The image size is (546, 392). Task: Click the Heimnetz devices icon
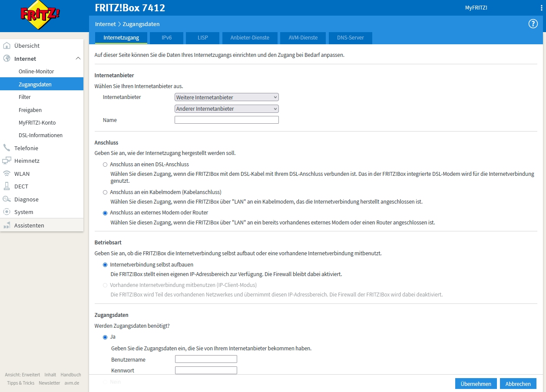pos(7,161)
